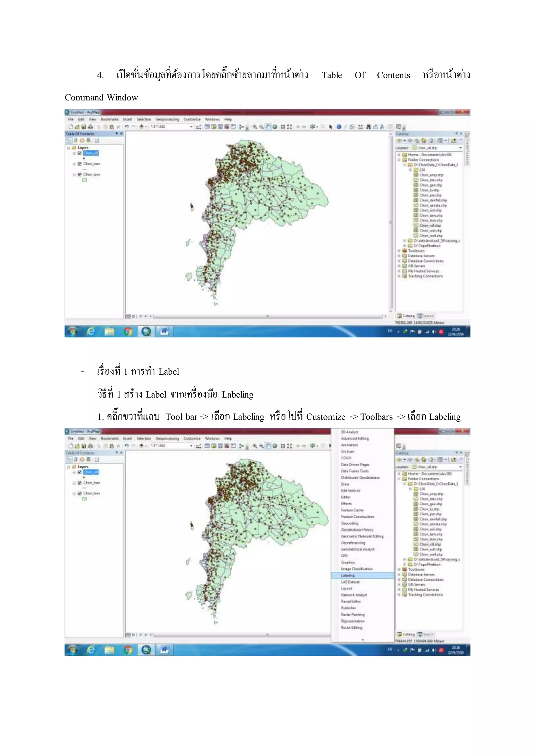Select the Find binoculars tool

(x=368, y=127)
